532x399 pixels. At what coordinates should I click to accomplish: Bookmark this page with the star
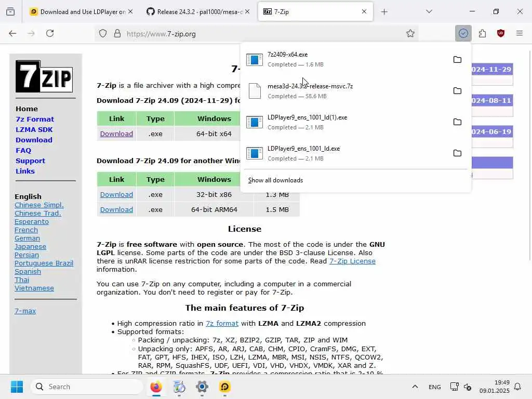point(410,33)
